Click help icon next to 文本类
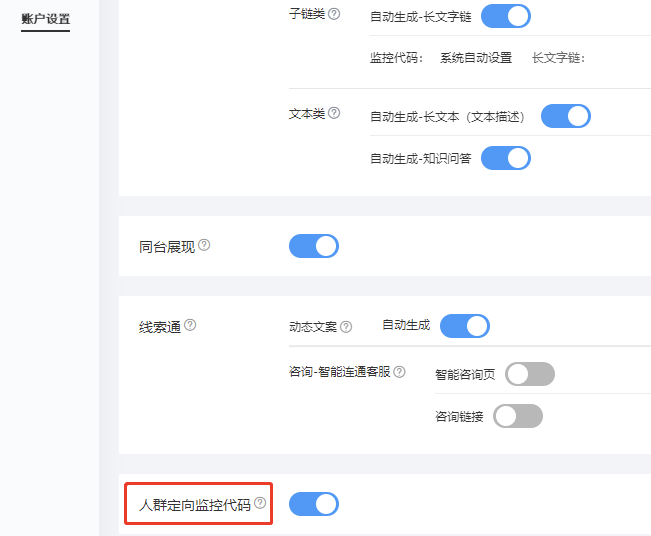Image resolution: width=651 pixels, height=536 pixels. coord(334,113)
